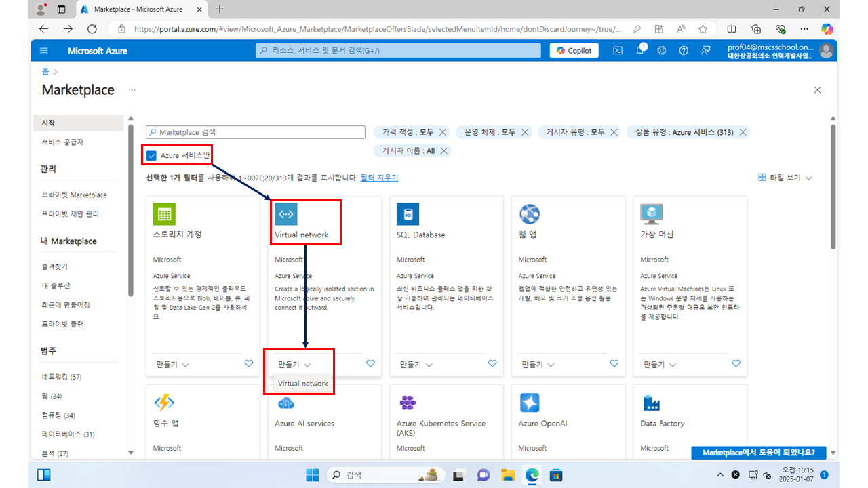Add page to browser favorites star
This screenshot has height=488, width=868.
(x=703, y=29)
